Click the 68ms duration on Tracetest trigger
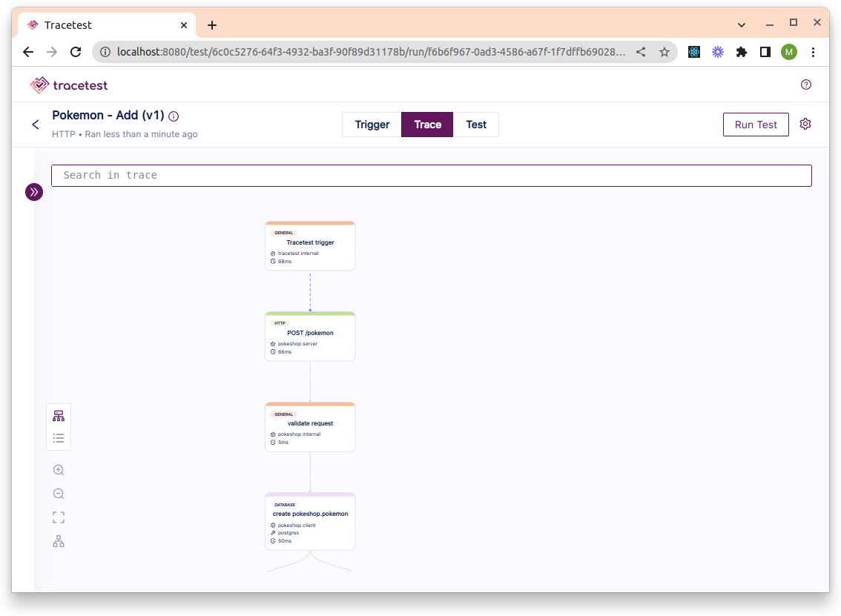Viewport: 841px width, 616px height. pos(285,261)
